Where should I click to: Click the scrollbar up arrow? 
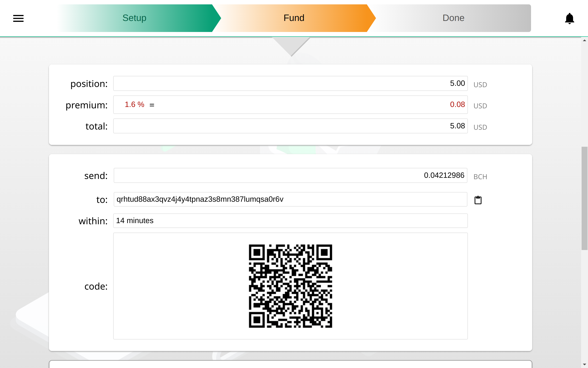tap(584, 40)
